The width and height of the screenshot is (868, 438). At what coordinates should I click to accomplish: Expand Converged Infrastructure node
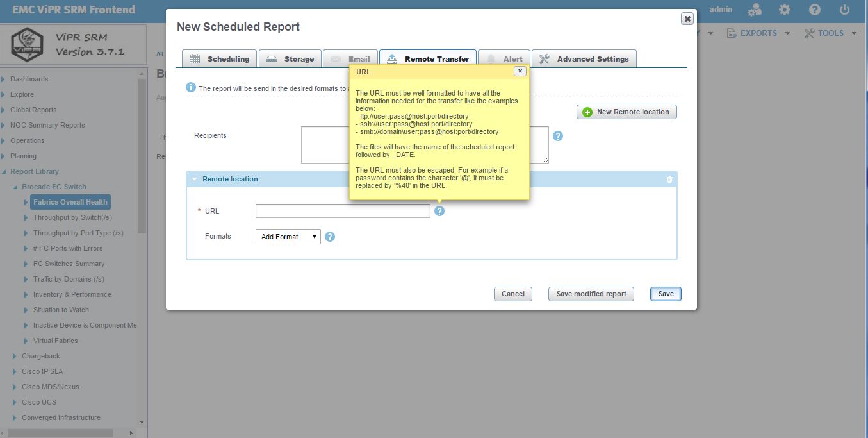click(x=15, y=417)
